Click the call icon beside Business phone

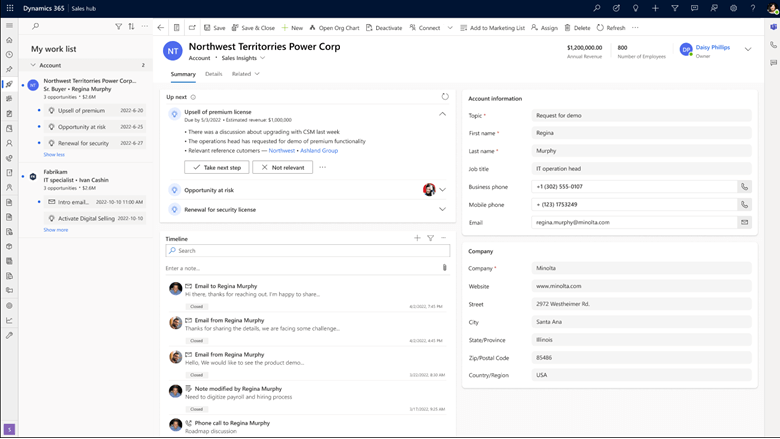[x=744, y=187]
